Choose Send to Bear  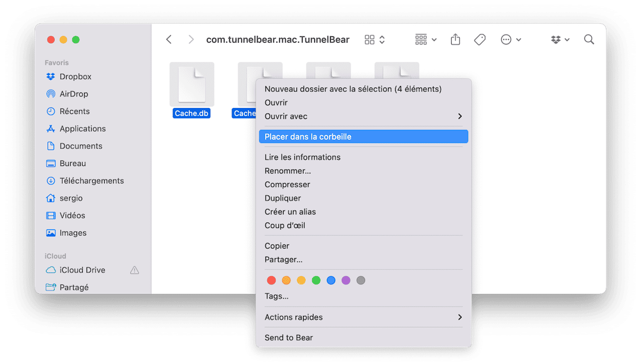click(288, 338)
